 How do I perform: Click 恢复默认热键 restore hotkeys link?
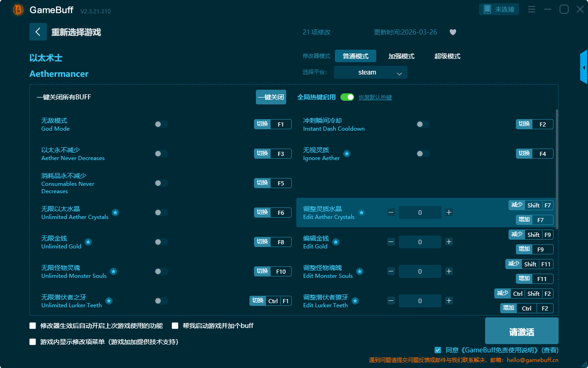tap(375, 98)
